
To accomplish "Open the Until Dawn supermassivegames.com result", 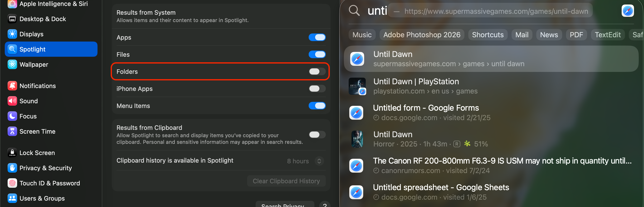I will click(491, 59).
